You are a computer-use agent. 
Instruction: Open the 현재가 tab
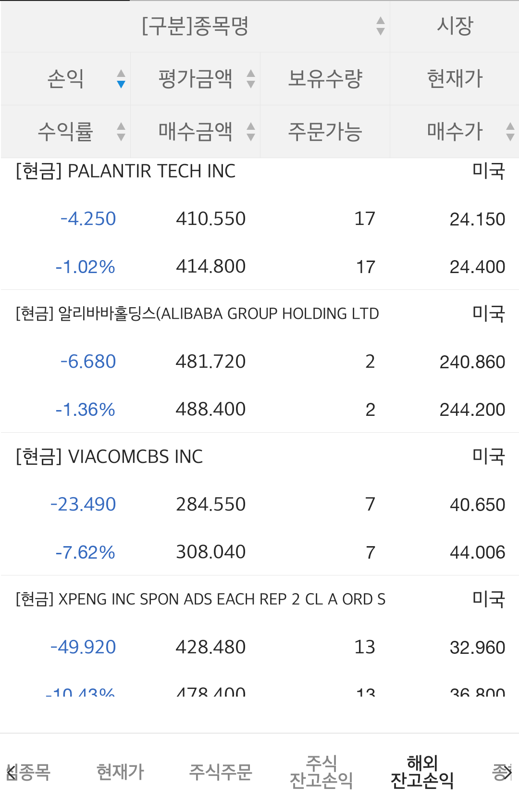120,772
